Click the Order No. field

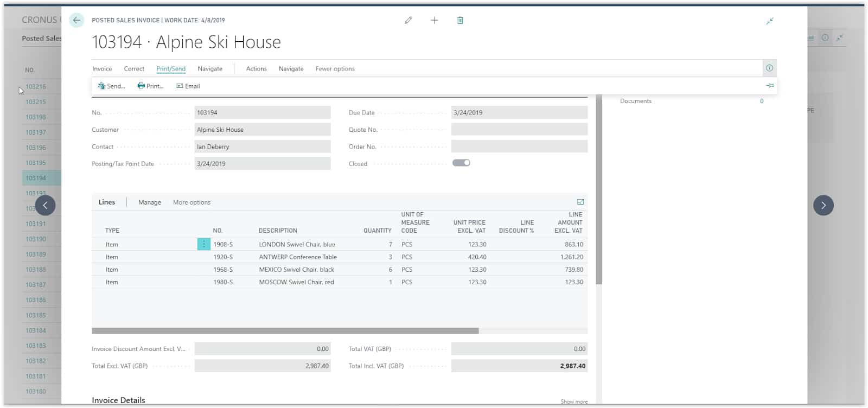519,146
